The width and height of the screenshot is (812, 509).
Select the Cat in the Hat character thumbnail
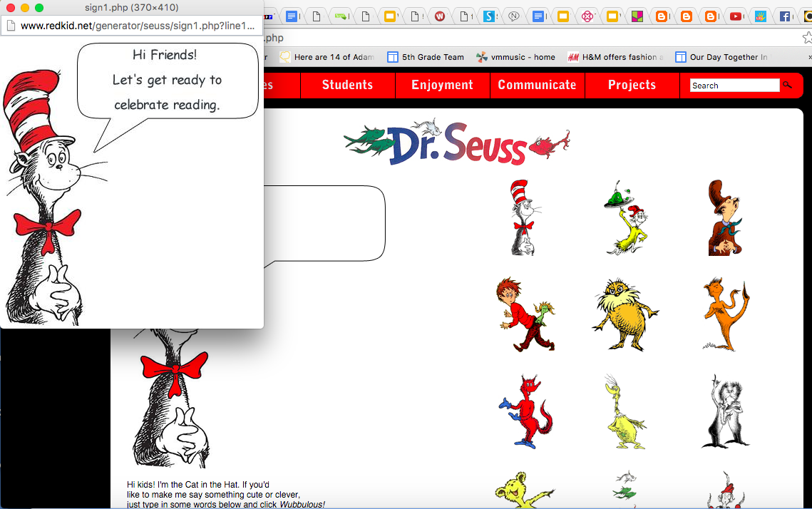pos(525,217)
